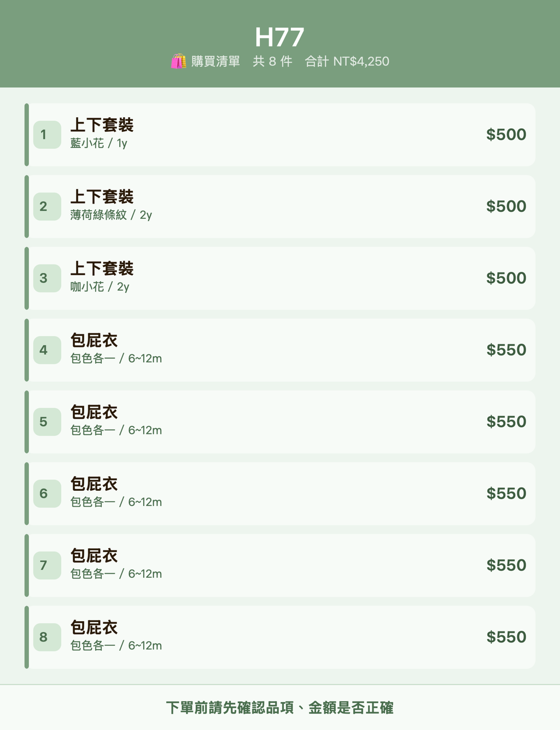Open the 咖小花 / 2y item

280,278
